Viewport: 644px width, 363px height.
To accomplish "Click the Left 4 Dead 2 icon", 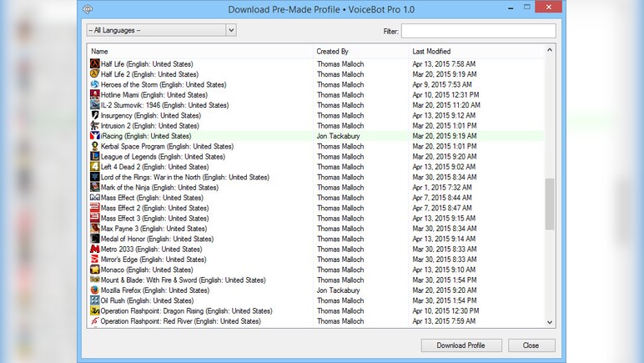I will [95, 166].
